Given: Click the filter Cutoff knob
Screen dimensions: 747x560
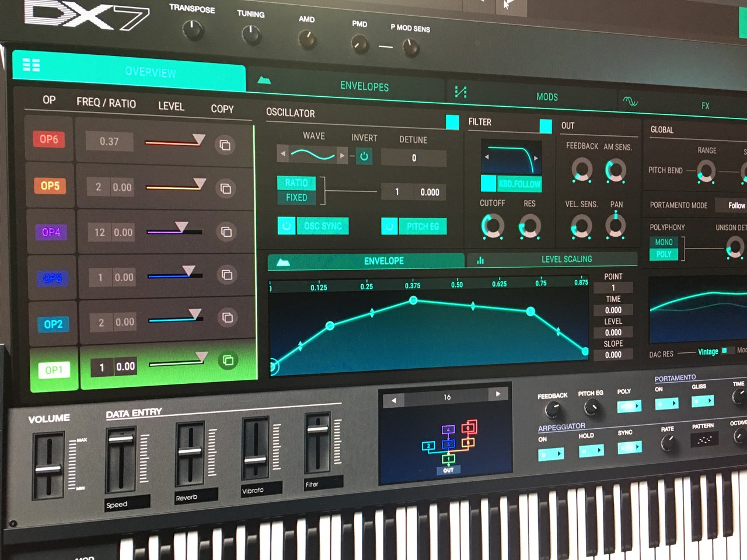Looking at the screenshot, I should point(493,226).
